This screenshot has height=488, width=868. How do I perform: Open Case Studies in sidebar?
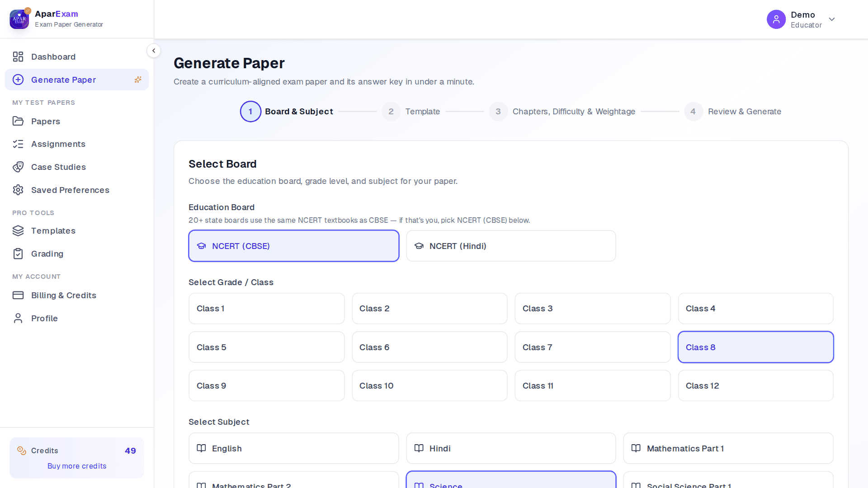click(77, 167)
